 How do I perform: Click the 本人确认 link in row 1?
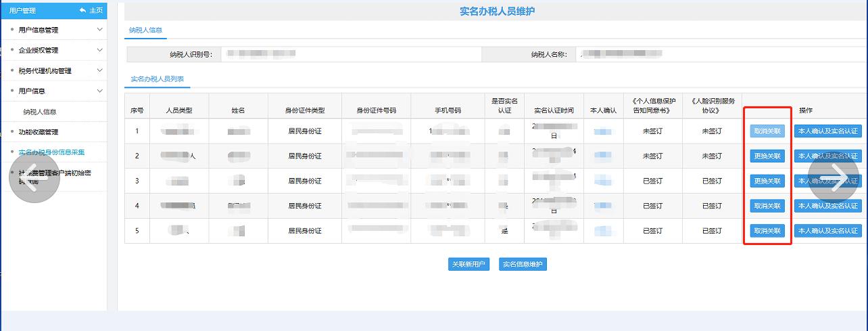[603, 131]
